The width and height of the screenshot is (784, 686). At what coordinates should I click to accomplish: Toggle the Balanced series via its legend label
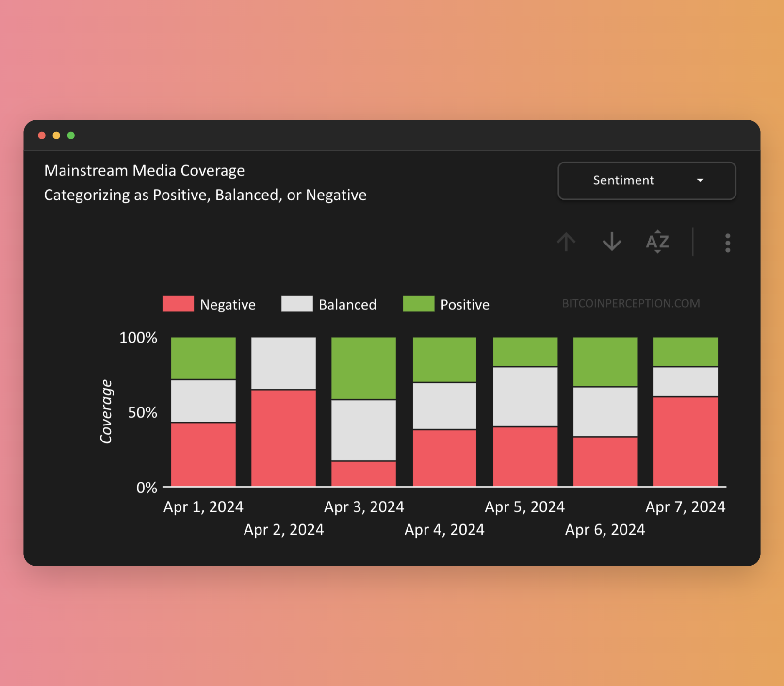coord(347,305)
